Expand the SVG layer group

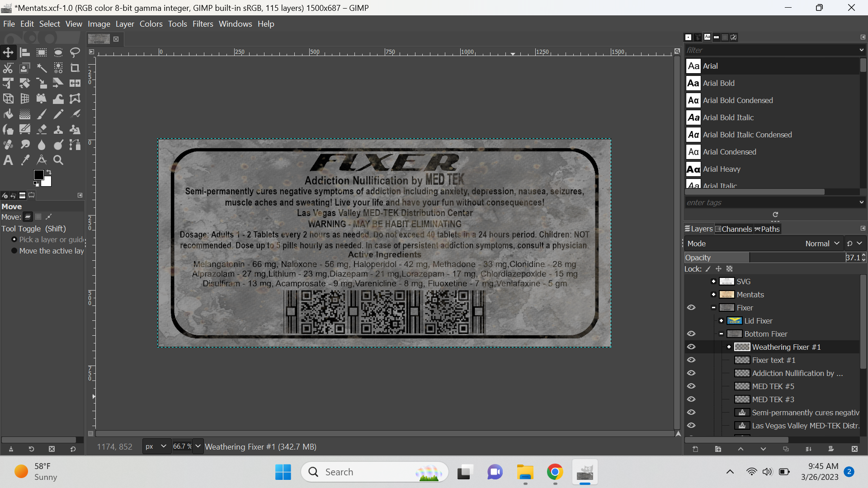click(x=713, y=282)
